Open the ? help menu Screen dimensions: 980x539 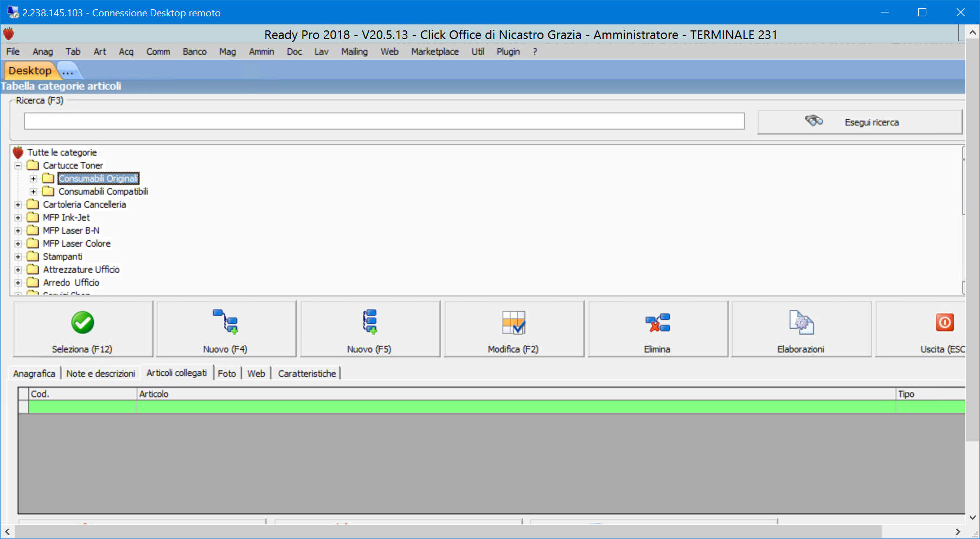tap(535, 52)
